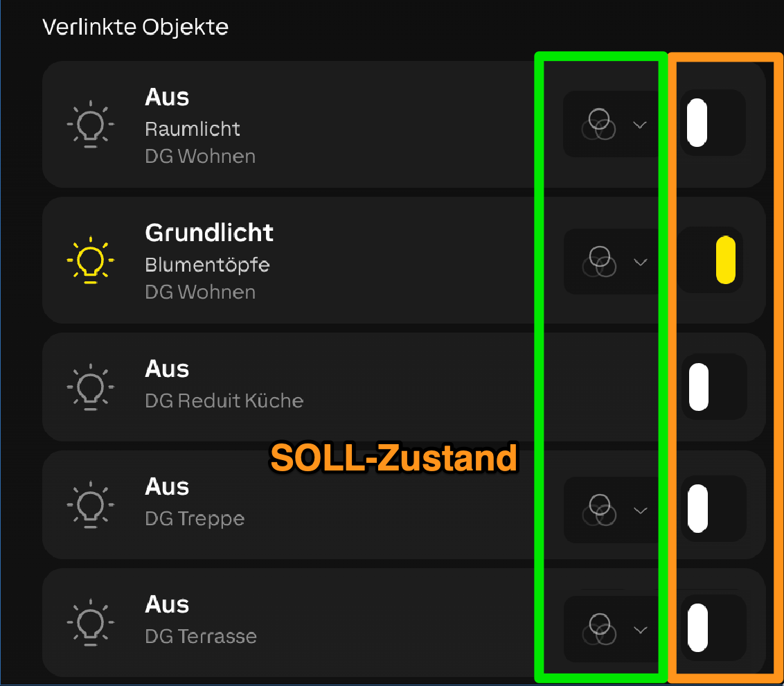Click the yellow bulb icon for Blumentöpfe

pos(91,261)
